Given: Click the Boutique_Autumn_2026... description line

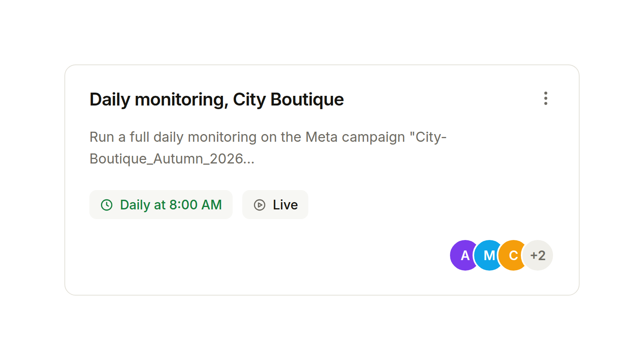Looking at the screenshot, I should tap(172, 159).
